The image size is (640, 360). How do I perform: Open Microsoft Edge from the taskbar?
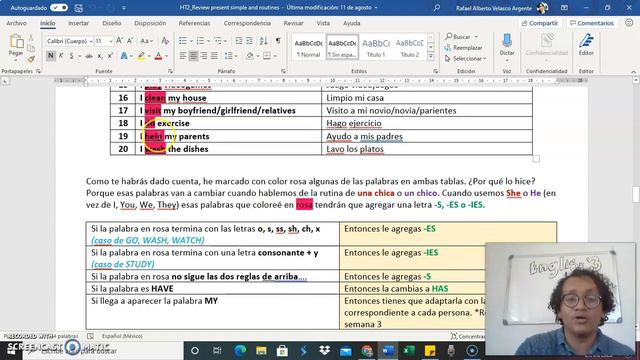(240, 350)
